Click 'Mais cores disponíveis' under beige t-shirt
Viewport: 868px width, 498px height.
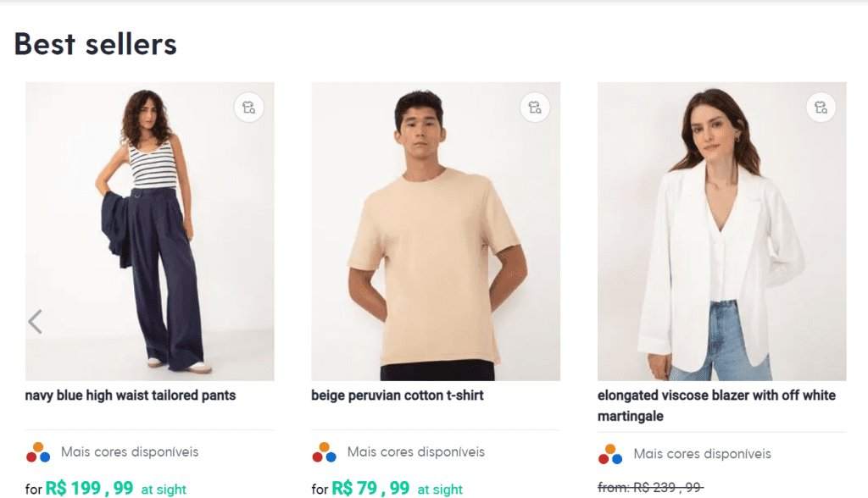[x=416, y=452]
